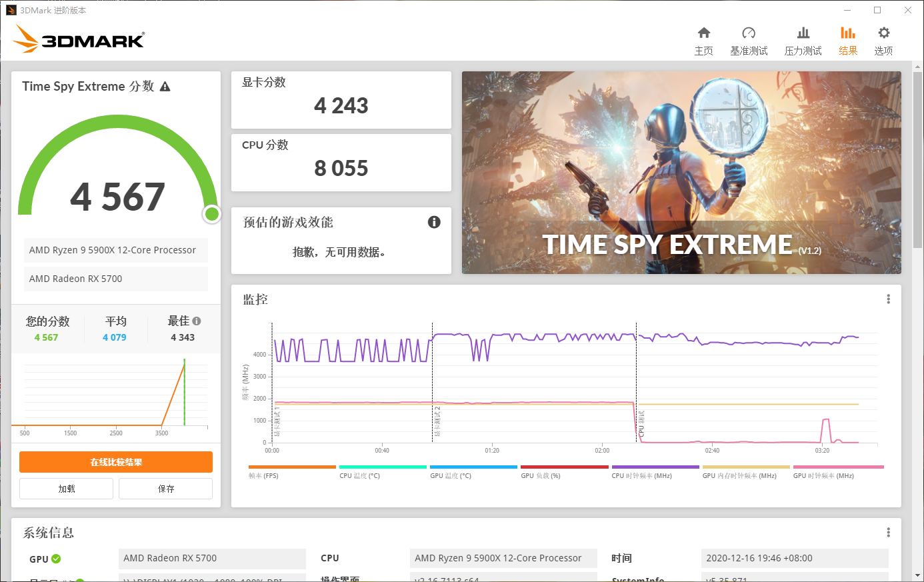Click the CPU 测试 marker line in the chart
The height and width of the screenshot is (582, 924).
pos(637,383)
